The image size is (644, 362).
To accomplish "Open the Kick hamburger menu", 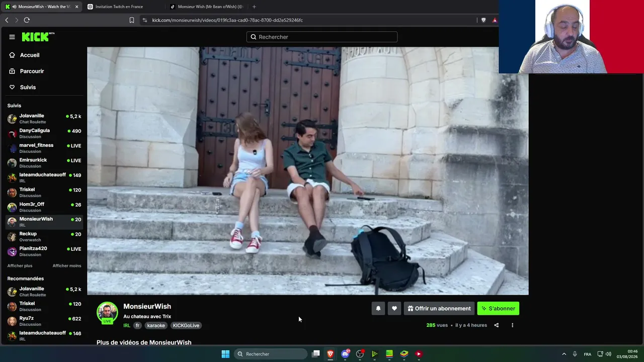I will (12, 37).
